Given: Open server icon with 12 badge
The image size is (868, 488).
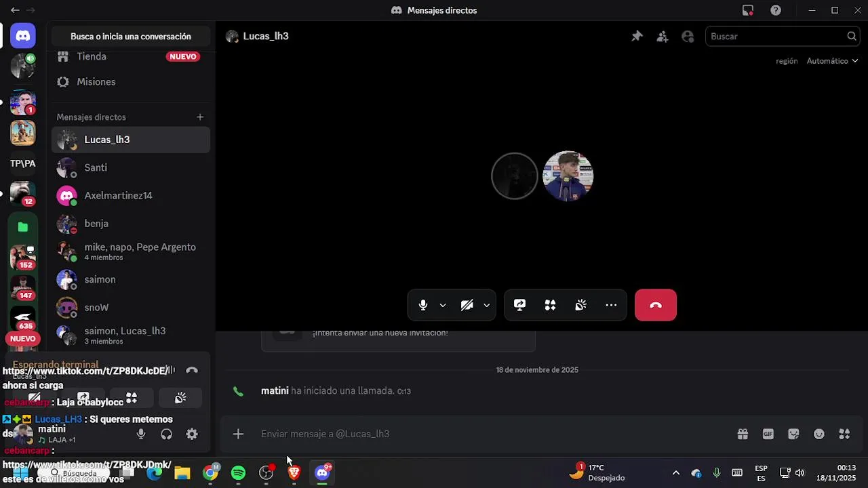Looking at the screenshot, I should [23, 194].
